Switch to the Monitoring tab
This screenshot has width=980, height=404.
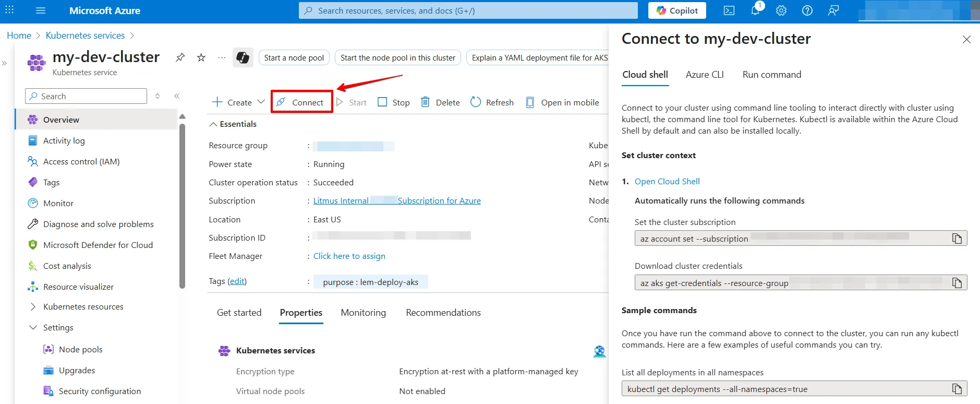click(x=364, y=313)
